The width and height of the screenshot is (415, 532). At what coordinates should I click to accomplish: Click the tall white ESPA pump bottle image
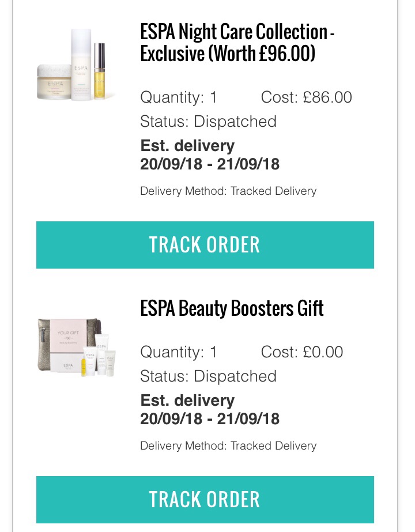coord(81,65)
